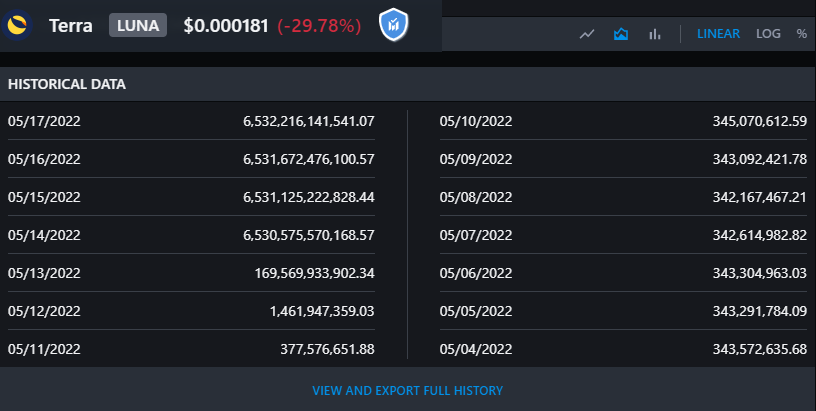Select the area chart icon

coord(621,34)
